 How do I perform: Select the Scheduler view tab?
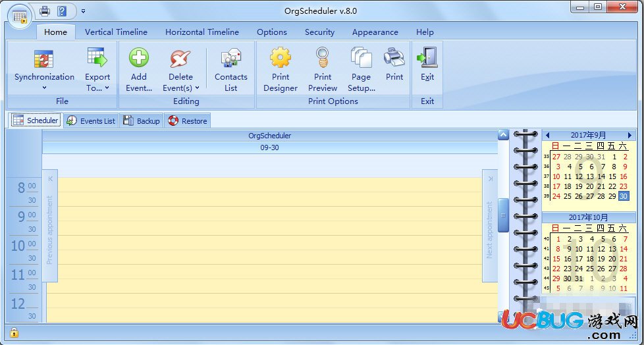click(x=36, y=120)
